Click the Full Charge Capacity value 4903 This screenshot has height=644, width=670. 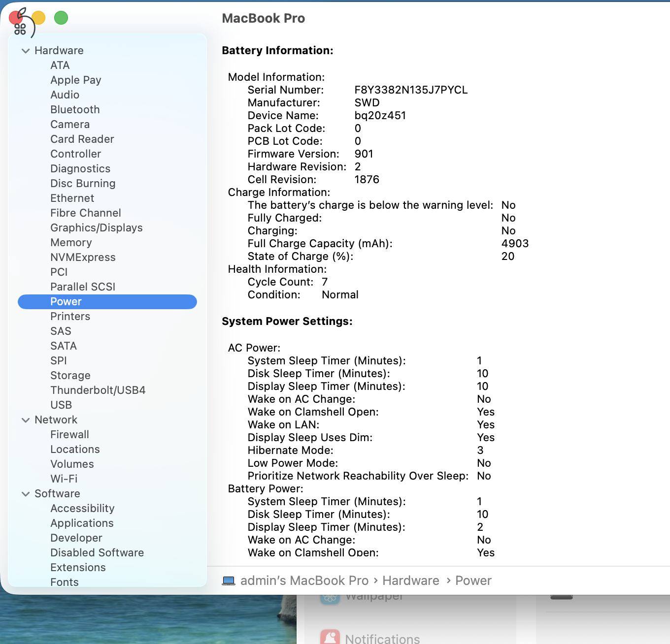(x=515, y=244)
